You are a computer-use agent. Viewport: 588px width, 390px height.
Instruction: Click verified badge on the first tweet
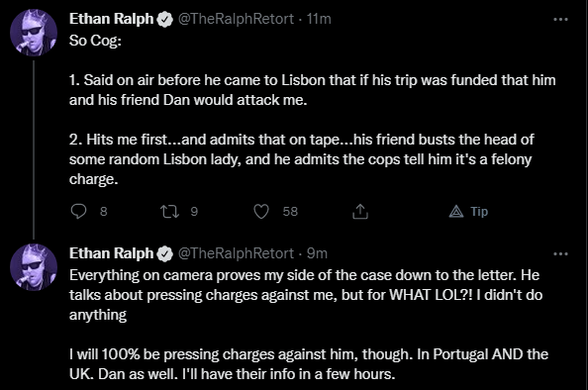[164, 19]
